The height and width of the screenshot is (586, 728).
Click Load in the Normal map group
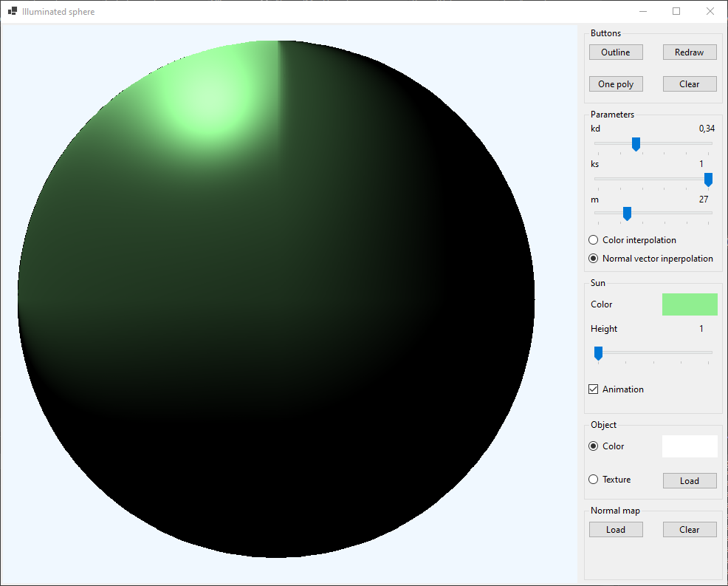click(616, 530)
